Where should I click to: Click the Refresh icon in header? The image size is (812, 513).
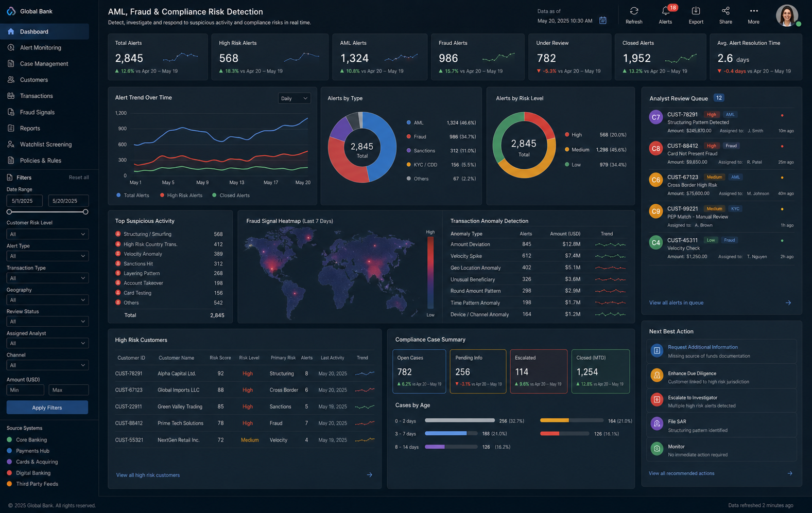click(x=634, y=11)
